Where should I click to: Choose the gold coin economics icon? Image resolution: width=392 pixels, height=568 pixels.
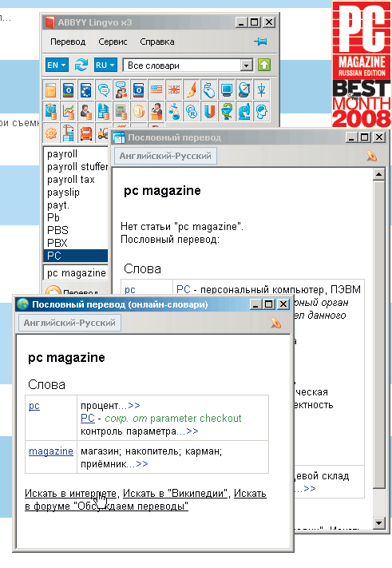click(139, 112)
